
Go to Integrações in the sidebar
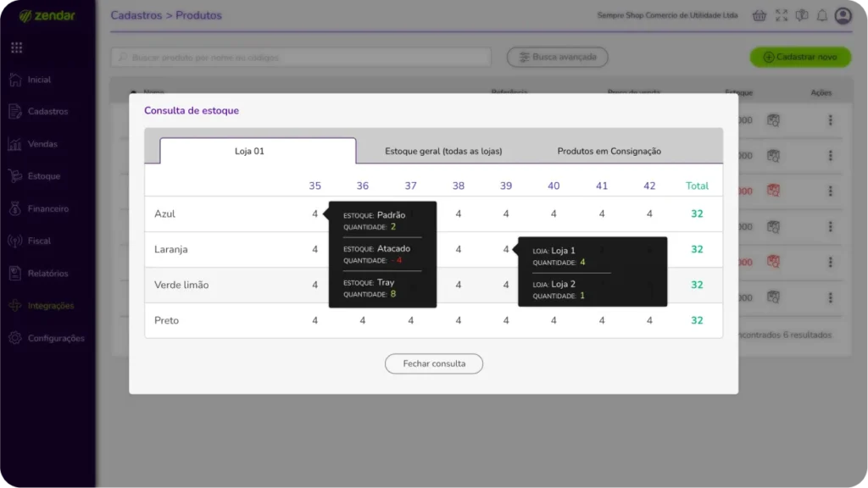(x=50, y=306)
